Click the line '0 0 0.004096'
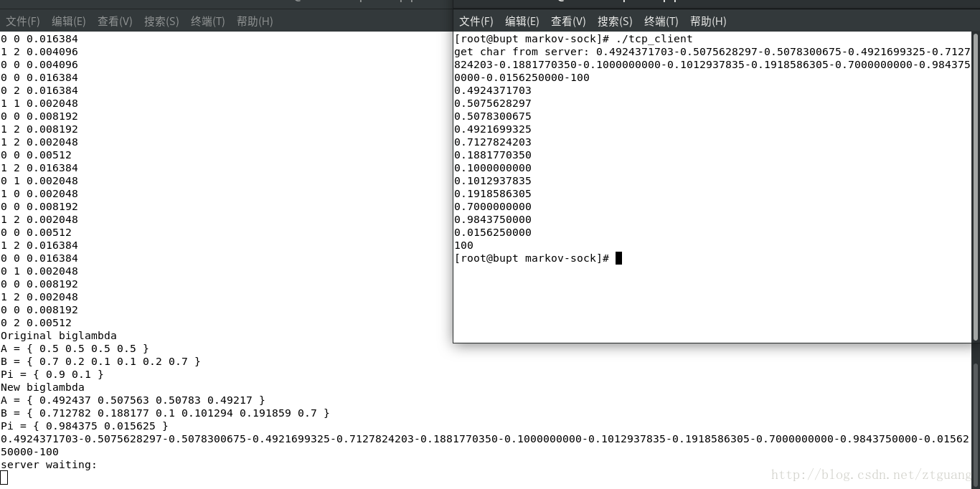This screenshot has height=489, width=980. click(x=39, y=65)
